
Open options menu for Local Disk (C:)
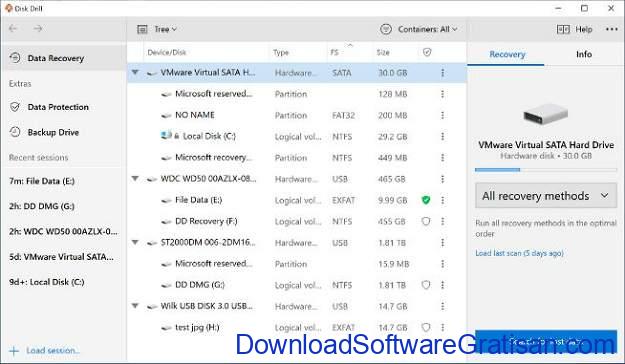pos(442,136)
